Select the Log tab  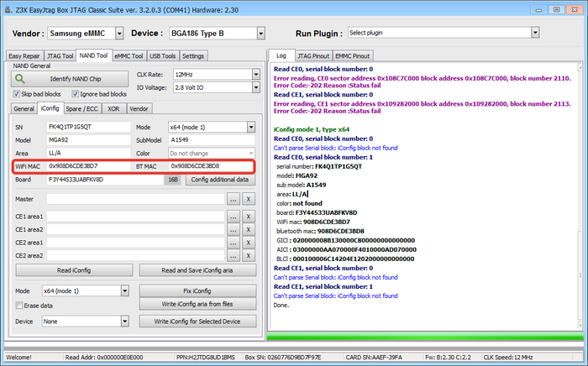click(281, 55)
